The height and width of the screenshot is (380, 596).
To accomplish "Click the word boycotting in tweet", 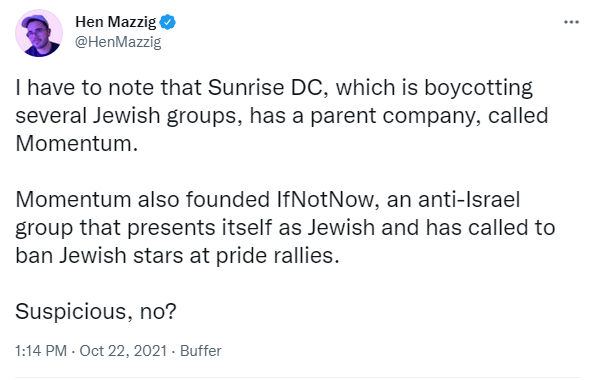I will [x=478, y=88].
